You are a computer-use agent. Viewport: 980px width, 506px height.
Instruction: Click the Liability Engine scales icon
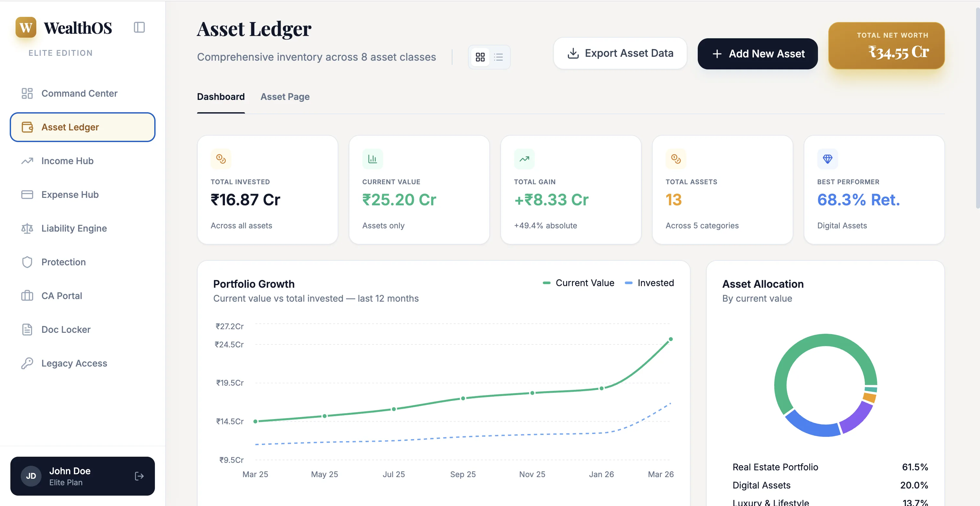(27, 228)
